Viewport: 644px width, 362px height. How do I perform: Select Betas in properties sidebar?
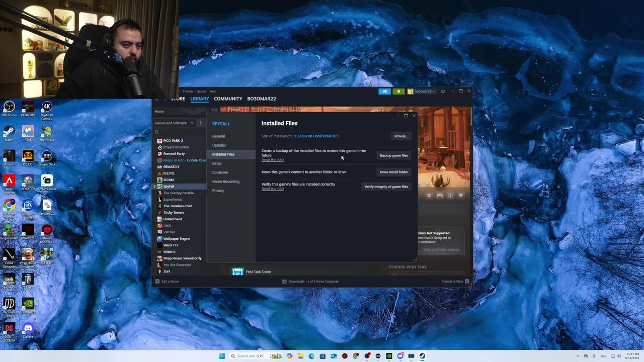click(x=231, y=163)
